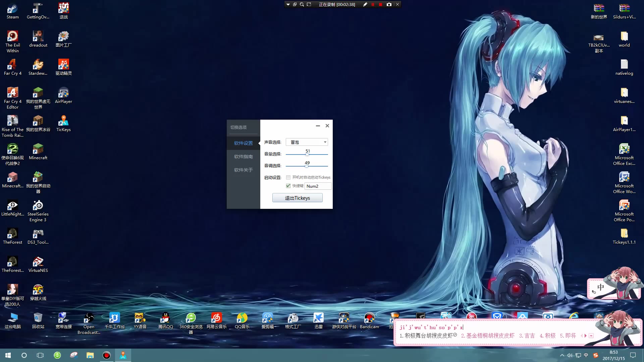The width and height of the screenshot is (644, 362).
Task: Choose IME candidate 4 积极
Action: [x=547, y=336]
